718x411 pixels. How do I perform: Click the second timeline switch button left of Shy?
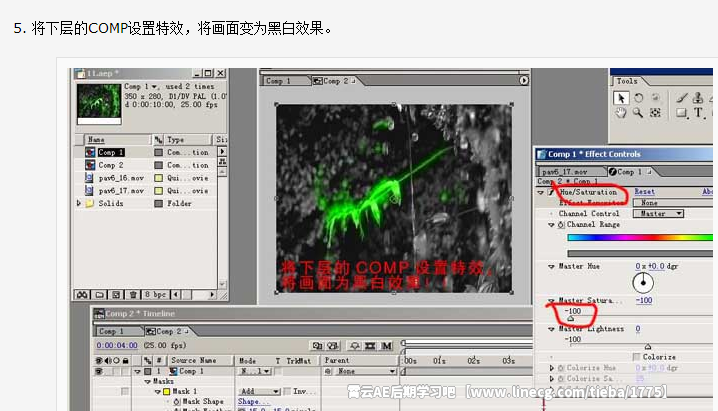tap(333, 346)
